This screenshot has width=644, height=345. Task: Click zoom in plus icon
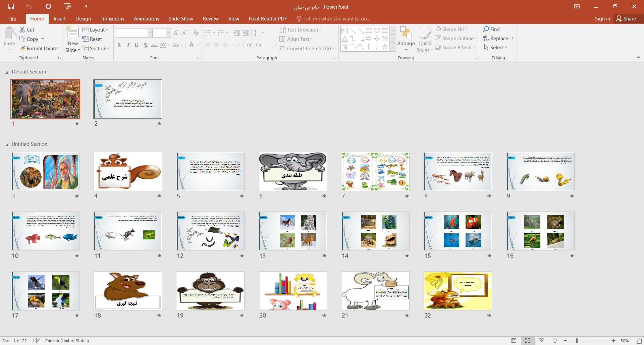pos(613,341)
